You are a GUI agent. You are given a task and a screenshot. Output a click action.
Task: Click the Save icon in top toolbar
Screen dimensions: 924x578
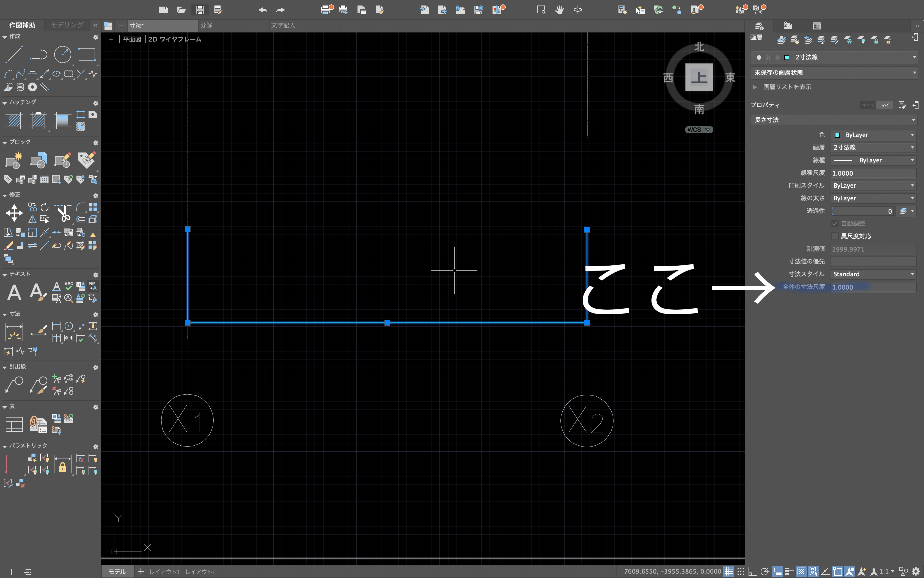(x=200, y=10)
